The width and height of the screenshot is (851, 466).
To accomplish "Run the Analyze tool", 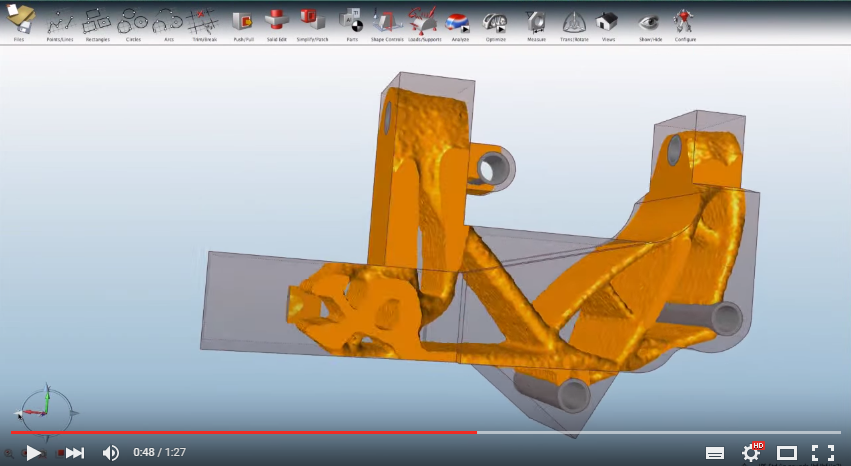I will point(460,20).
